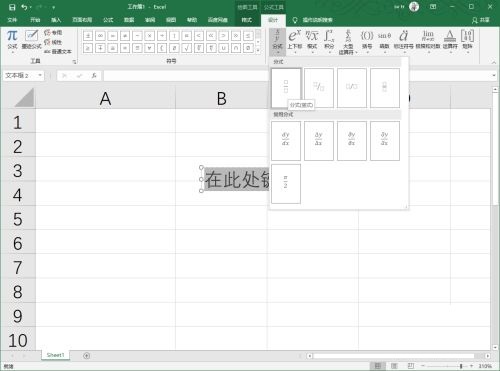The height and width of the screenshot is (371, 500).
Task: Insert the minus-plus ∓ symbol
Action: tap(100, 48)
